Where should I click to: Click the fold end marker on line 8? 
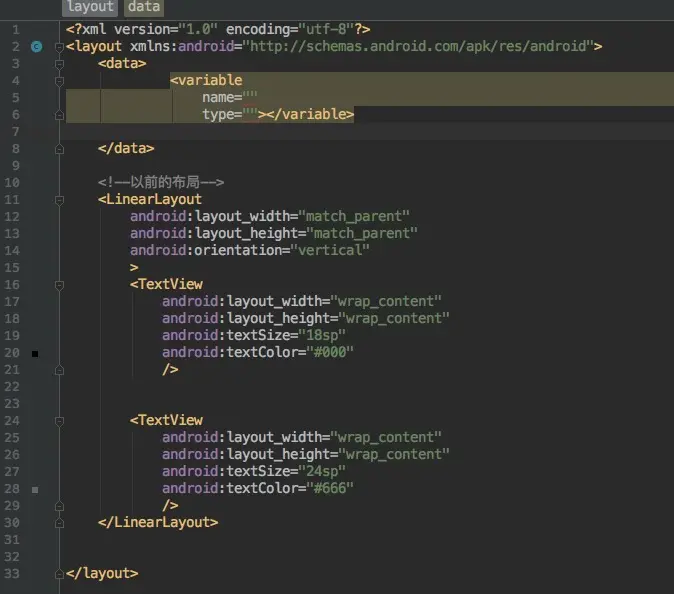60,149
